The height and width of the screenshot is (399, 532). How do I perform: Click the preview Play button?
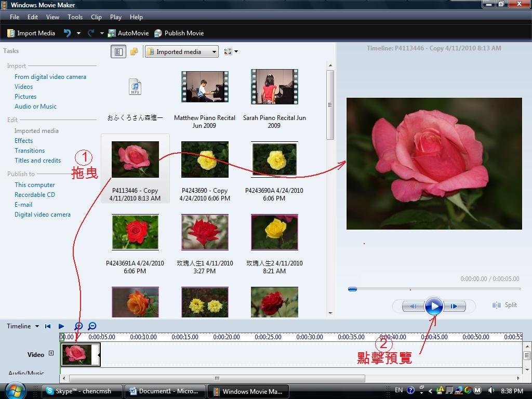coord(434,306)
